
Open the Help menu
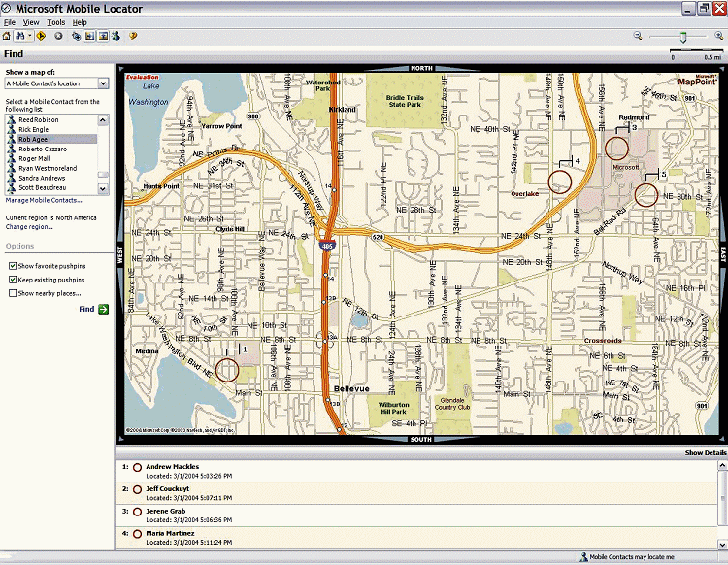[x=80, y=22]
